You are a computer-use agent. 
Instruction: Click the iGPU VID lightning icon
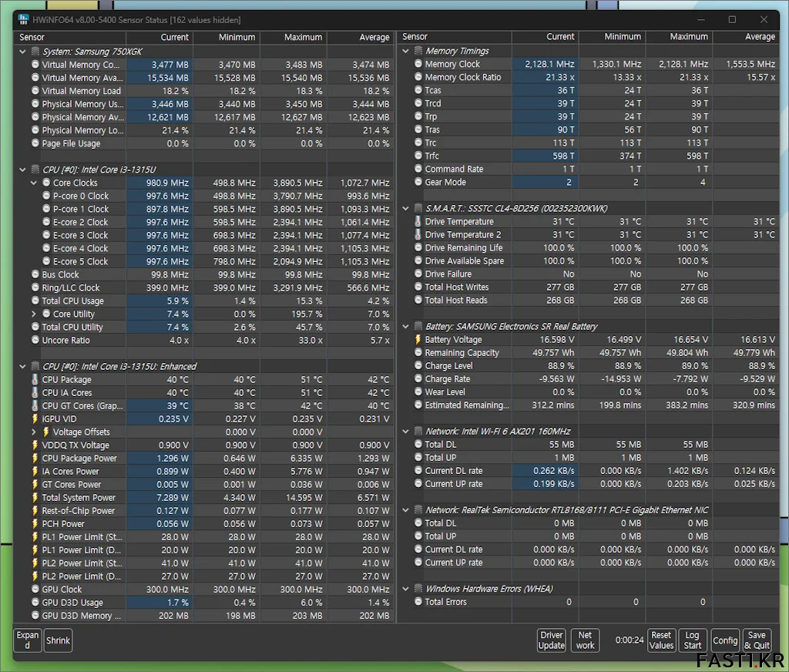coord(35,418)
